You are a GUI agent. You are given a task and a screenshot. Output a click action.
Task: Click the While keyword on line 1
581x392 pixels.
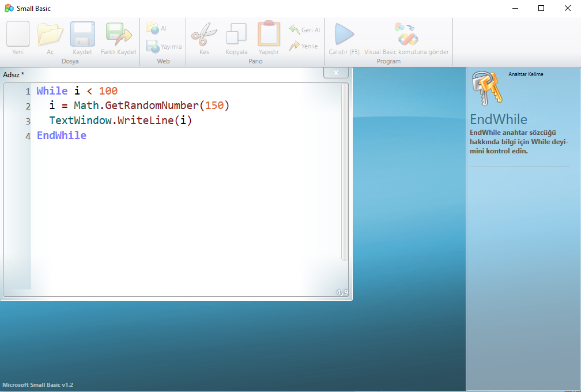[x=52, y=91]
